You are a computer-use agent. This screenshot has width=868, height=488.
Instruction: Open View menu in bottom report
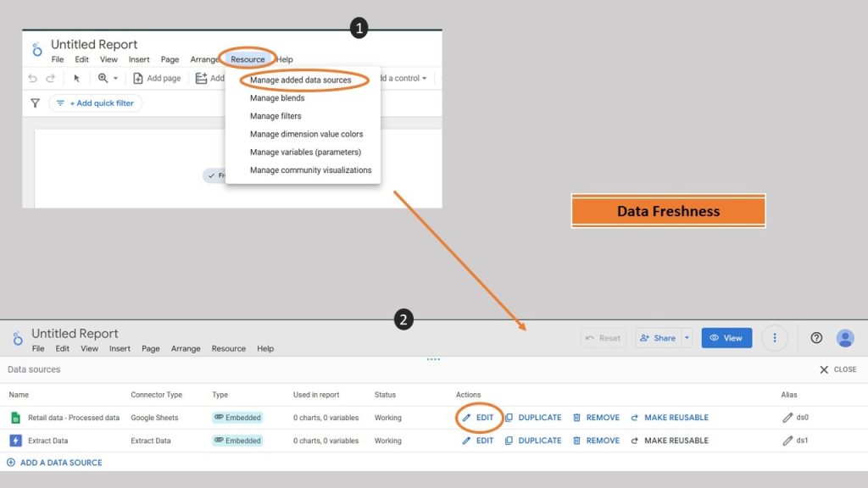[89, 348]
